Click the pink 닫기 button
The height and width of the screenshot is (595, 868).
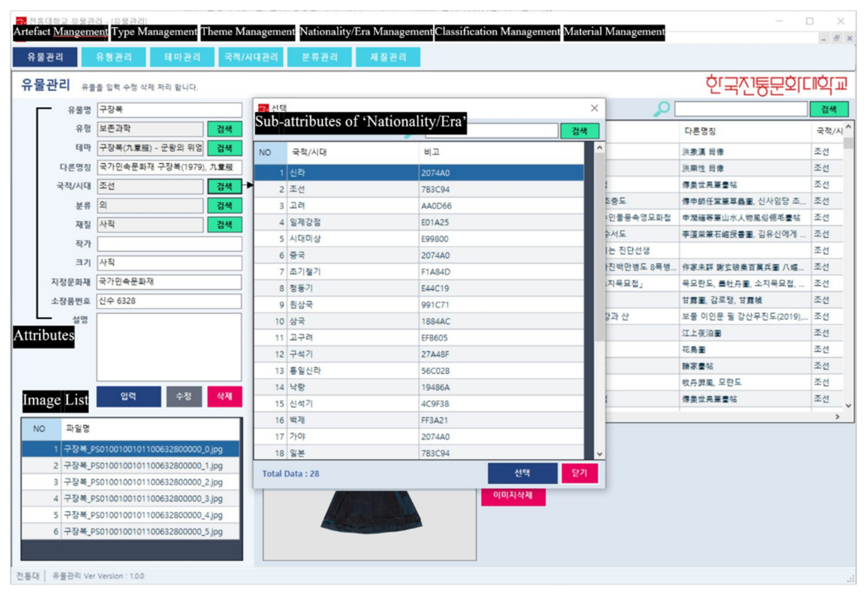pyautogui.click(x=579, y=473)
